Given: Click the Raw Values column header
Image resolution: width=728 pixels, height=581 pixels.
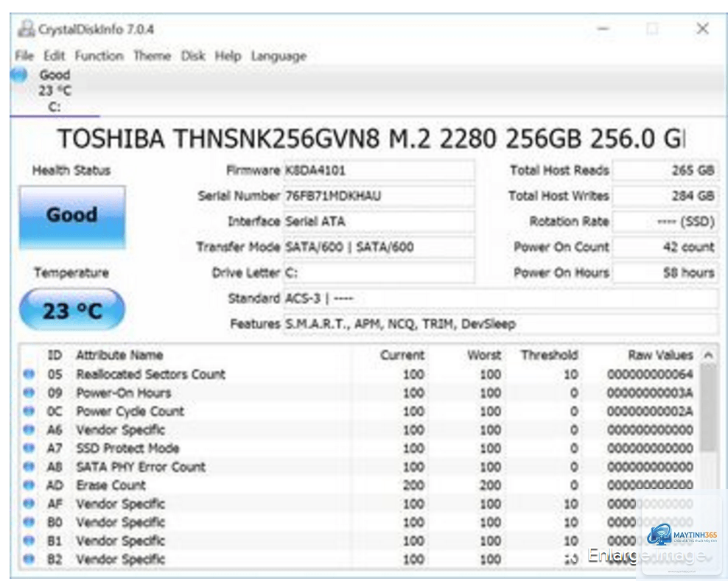Looking at the screenshot, I should (x=660, y=356).
